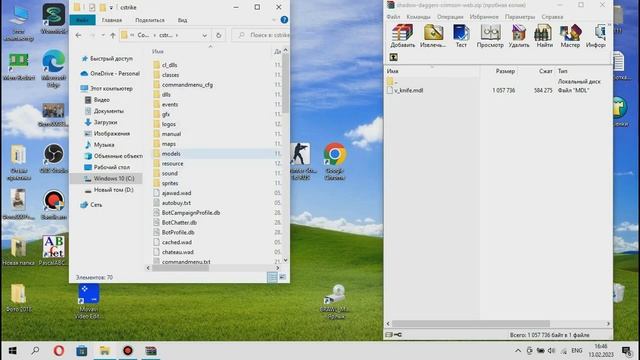Screen dimensions: 640x360
Task: Open Explorer recent locations dropdown arrow
Action: 102,36
